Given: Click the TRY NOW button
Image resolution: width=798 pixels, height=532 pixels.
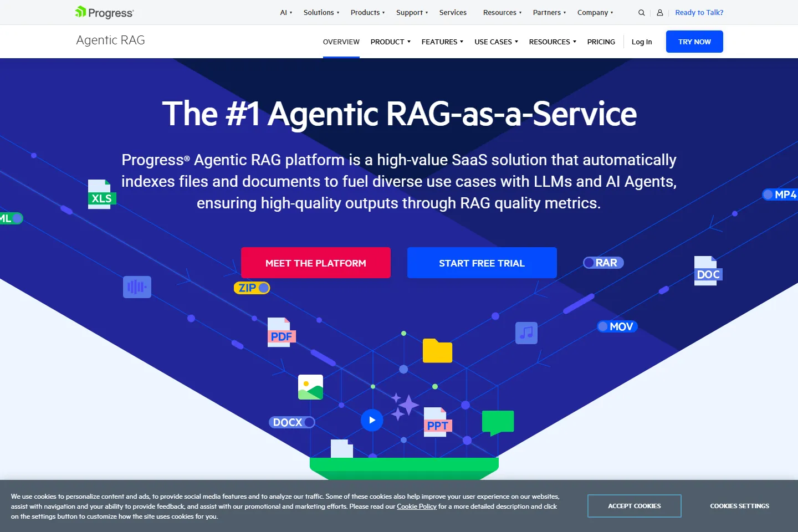Looking at the screenshot, I should 694,42.
